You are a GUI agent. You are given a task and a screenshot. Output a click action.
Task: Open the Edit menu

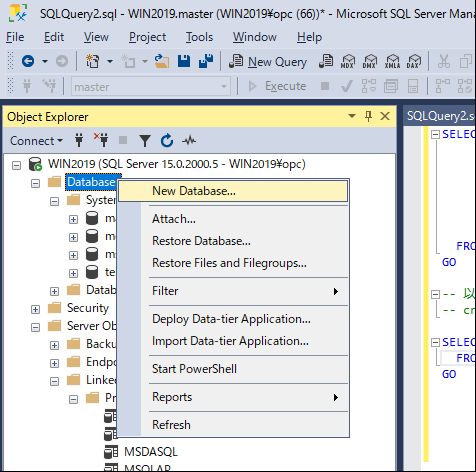[54, 37]
